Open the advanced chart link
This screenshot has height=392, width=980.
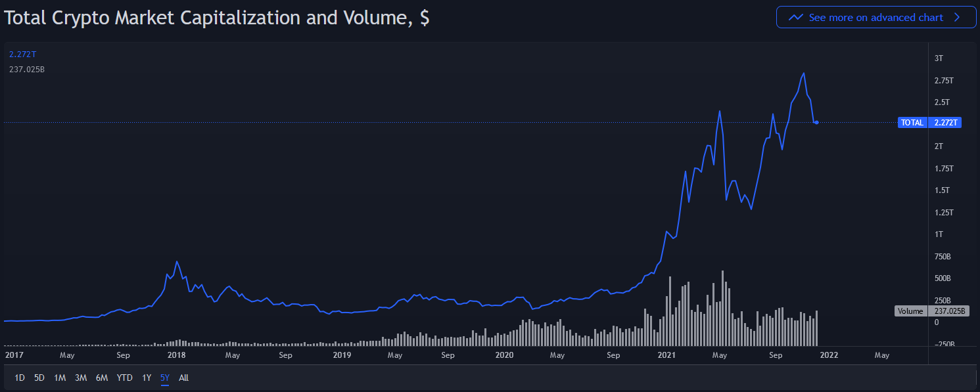pos(875,18)
